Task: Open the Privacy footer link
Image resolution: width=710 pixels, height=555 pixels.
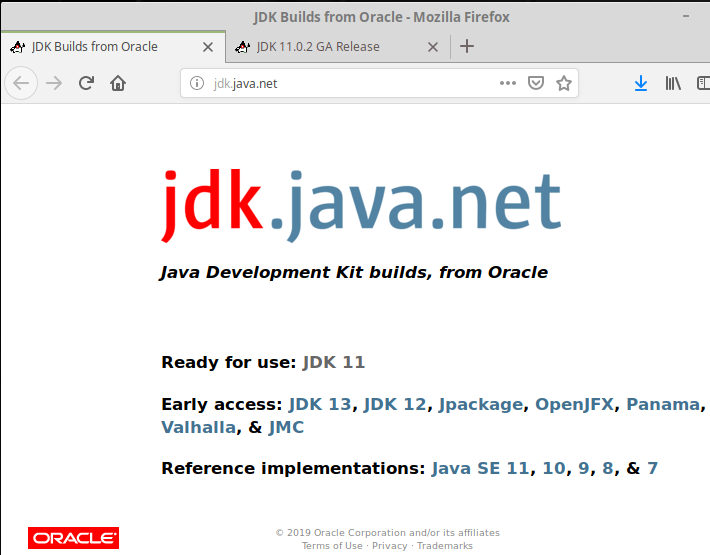Action: click(389, 545)
